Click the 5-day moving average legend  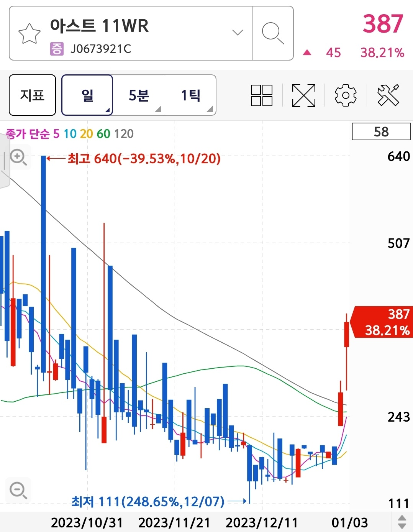point(56,134)
